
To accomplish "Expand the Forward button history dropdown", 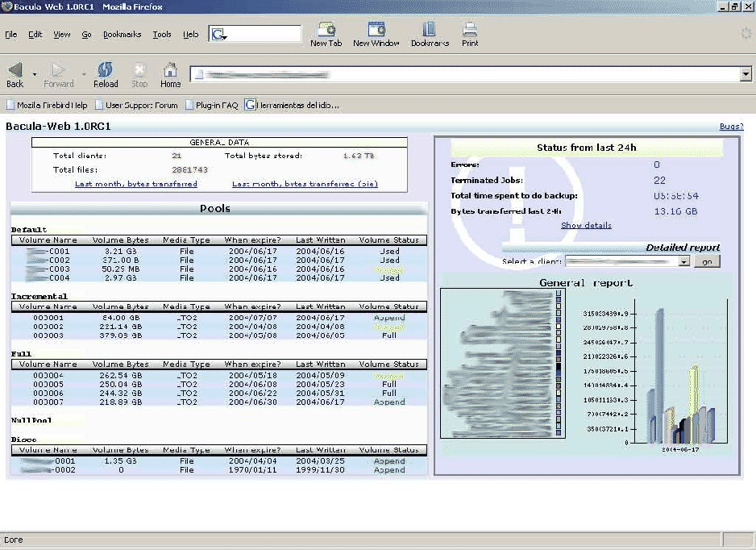I will click(84, 75).
